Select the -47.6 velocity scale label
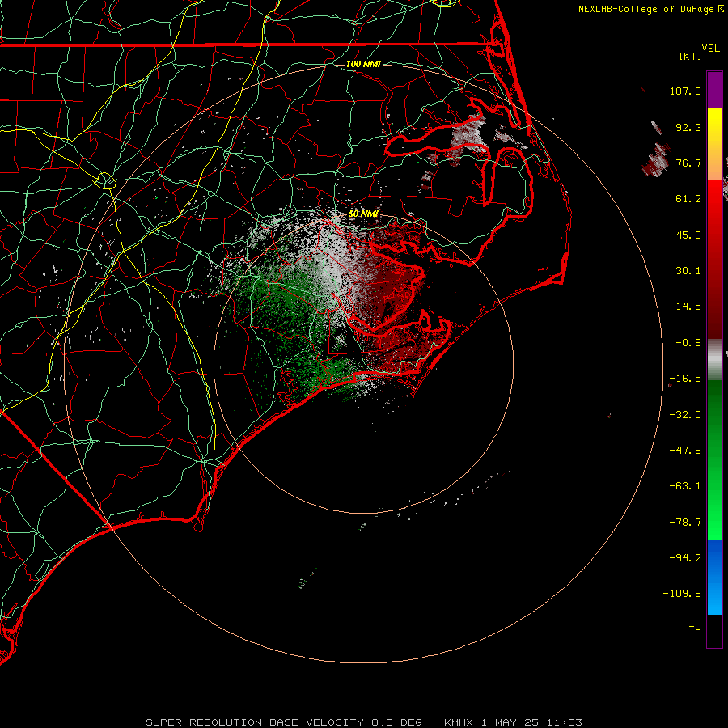 click(685, 451)
